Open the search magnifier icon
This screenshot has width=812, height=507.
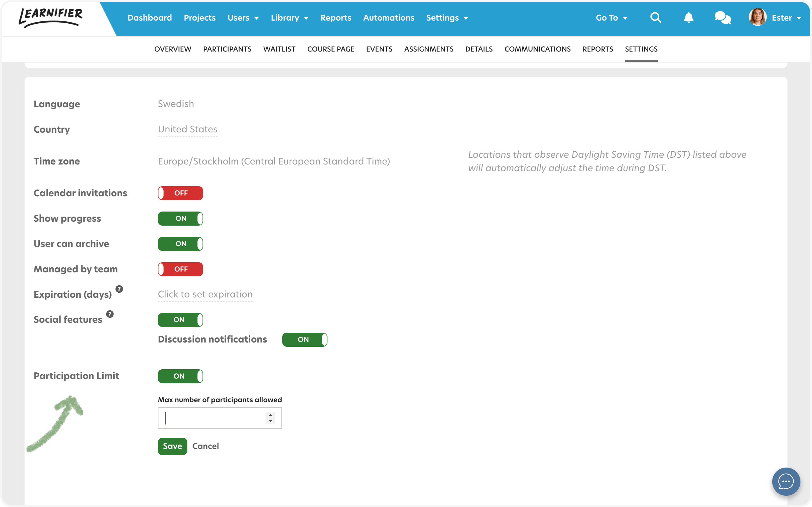(655, 17)
